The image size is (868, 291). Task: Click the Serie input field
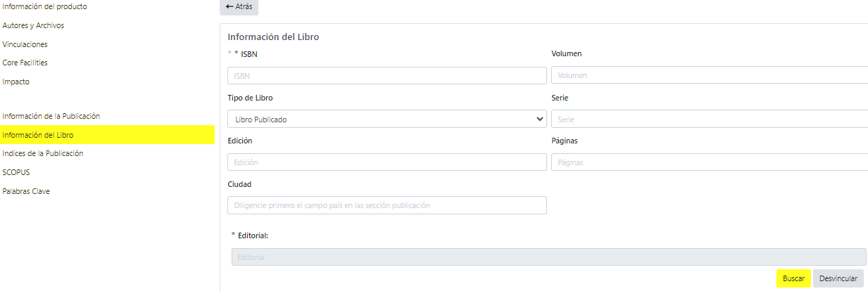click(x=709, y=119)
